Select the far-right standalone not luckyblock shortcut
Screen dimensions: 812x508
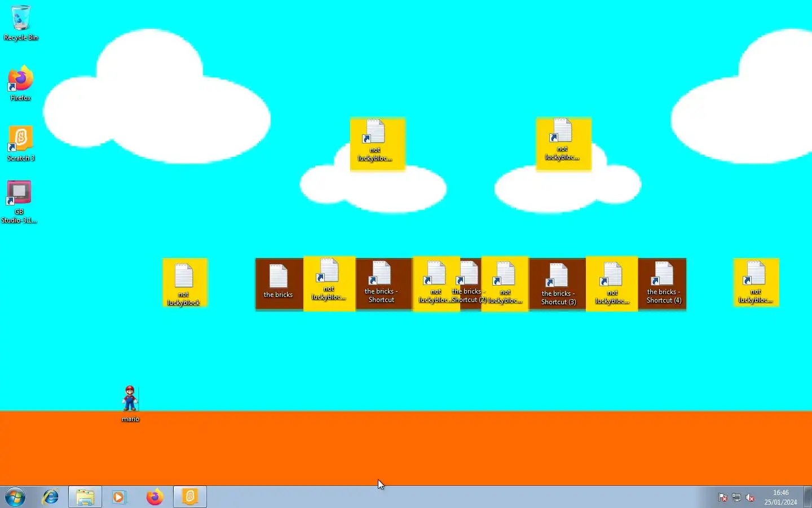pos(756,283)
